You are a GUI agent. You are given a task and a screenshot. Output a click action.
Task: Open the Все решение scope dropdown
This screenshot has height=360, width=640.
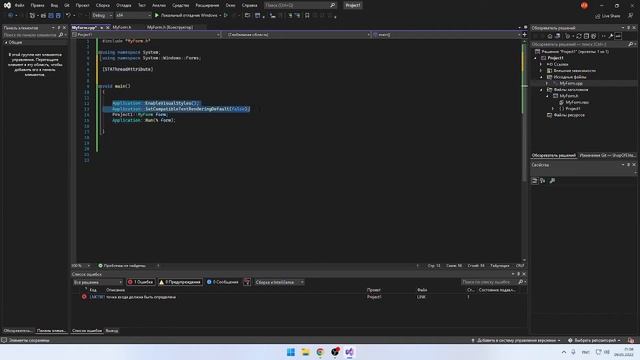[x=98, y=282]
